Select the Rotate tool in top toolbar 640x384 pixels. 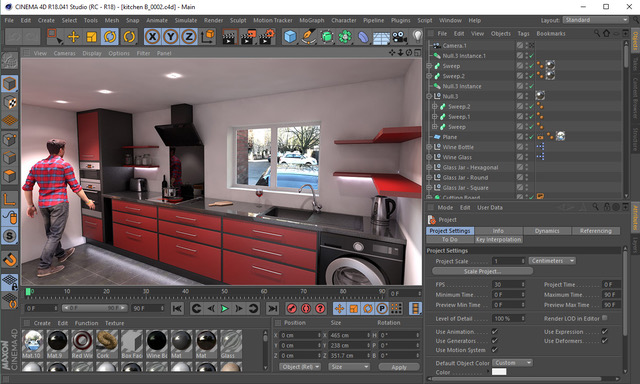tap(110, 37)
